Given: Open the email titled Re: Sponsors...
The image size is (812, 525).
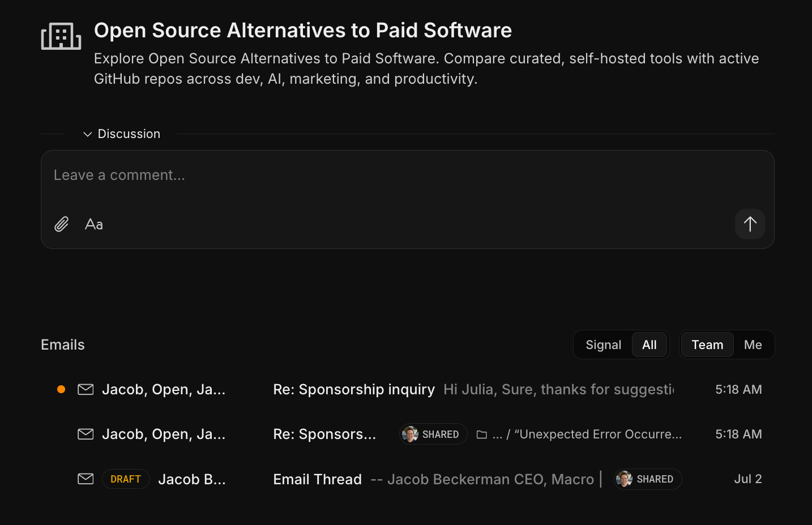Looking at the screenshot, I should 324,434.
